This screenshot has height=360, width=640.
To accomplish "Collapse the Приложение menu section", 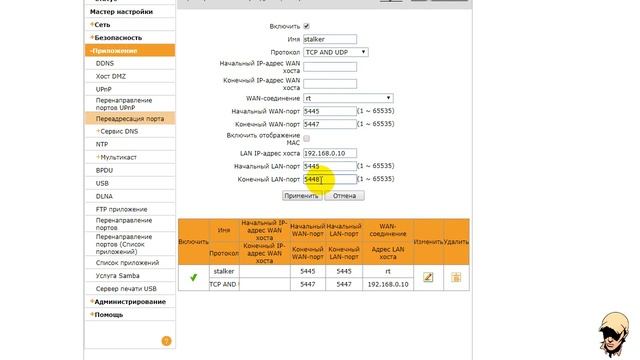I will coord(130,51).
